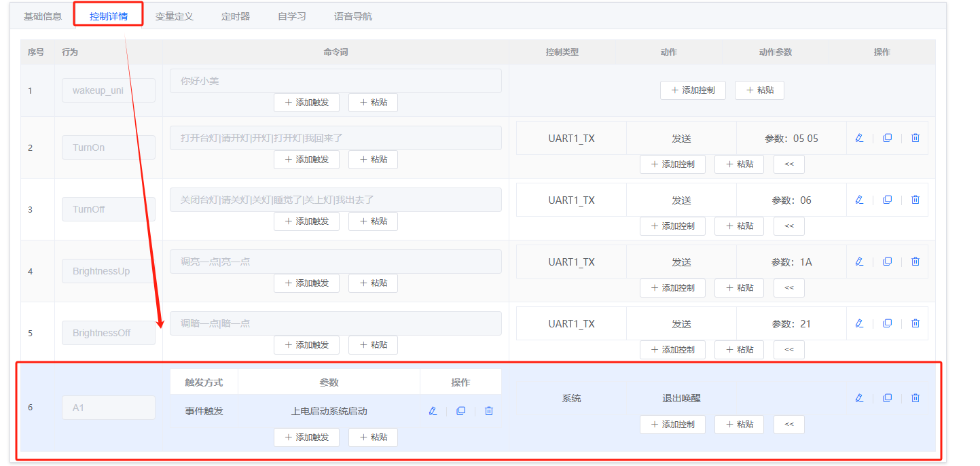Click 添加触发 under the TurnOff command words

306,221
